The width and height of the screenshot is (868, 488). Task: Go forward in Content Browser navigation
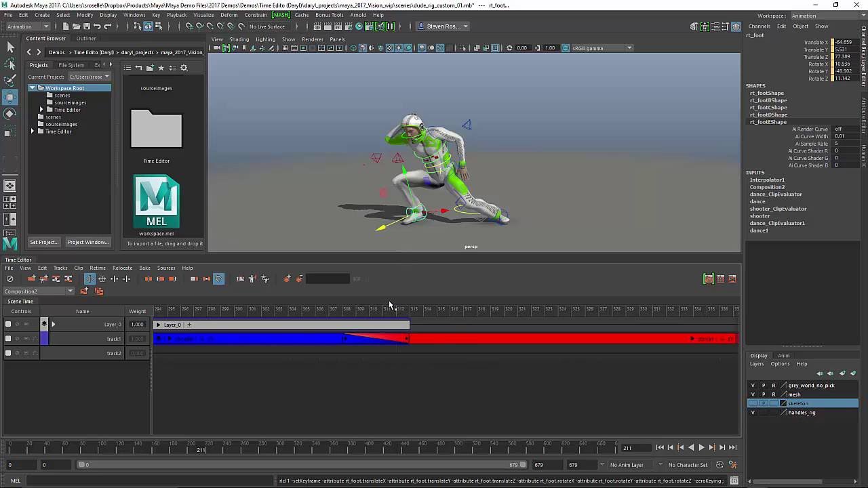tap(39, 52)
